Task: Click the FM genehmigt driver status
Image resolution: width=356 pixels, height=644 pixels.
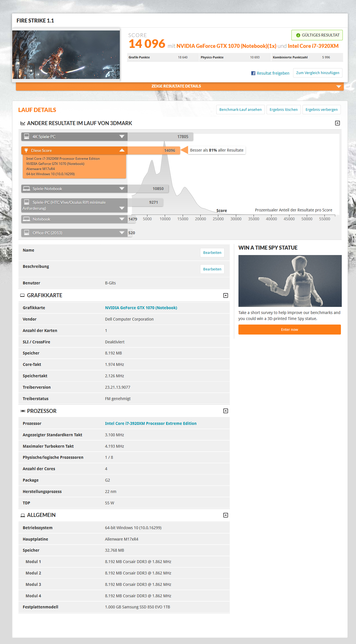Action: pyautogui.click(x=118, y=399)
